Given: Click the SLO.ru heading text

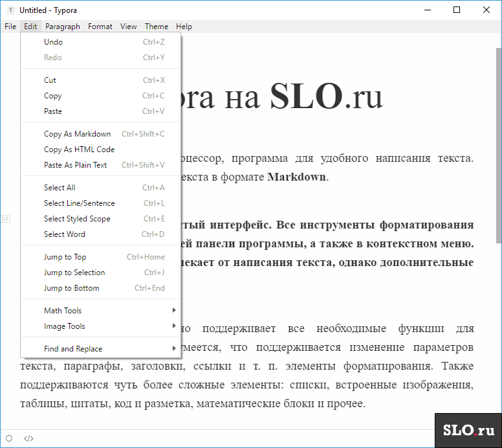Looking at the screenshot, I should 326,96.
